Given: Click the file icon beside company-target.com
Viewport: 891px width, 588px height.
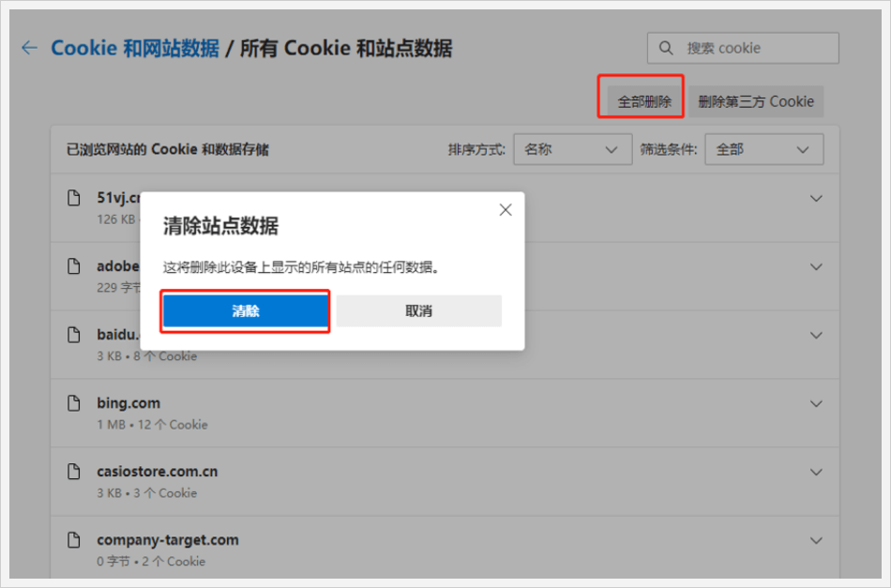Looking at the screenshot, I should pyautogui.click(x=74, y=540).
